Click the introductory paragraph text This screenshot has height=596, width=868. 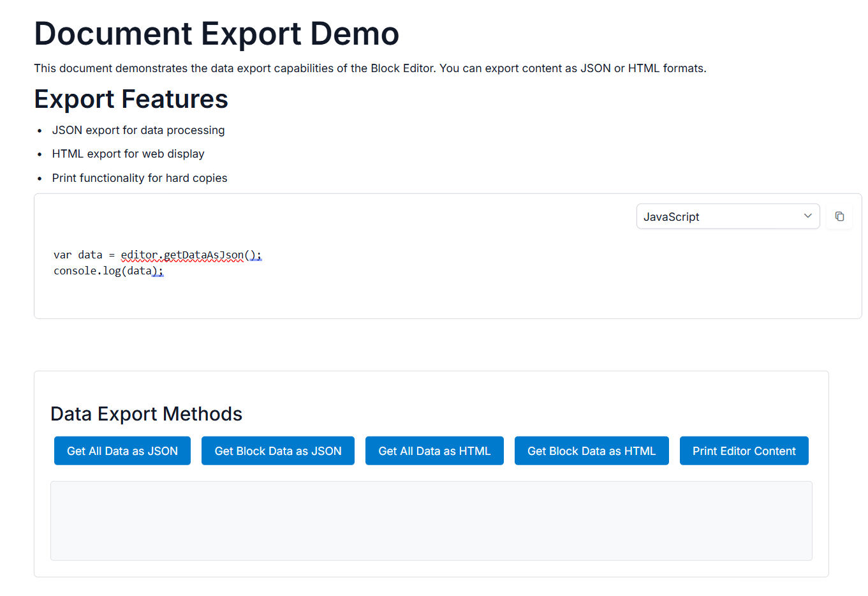[x=370, y=68]
